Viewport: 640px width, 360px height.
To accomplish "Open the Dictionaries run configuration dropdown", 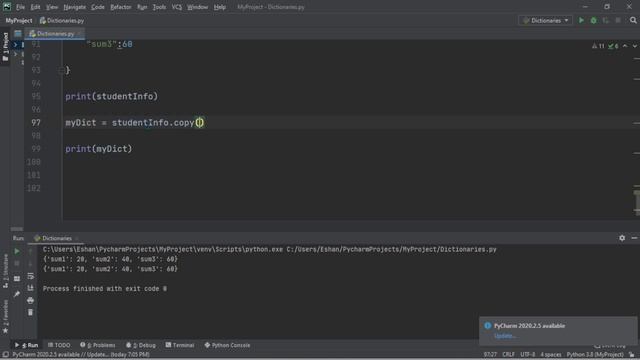I will coord(546,20).
